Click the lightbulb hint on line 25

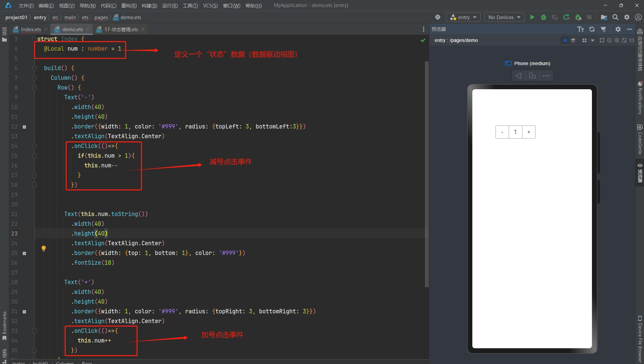(43, 249)
